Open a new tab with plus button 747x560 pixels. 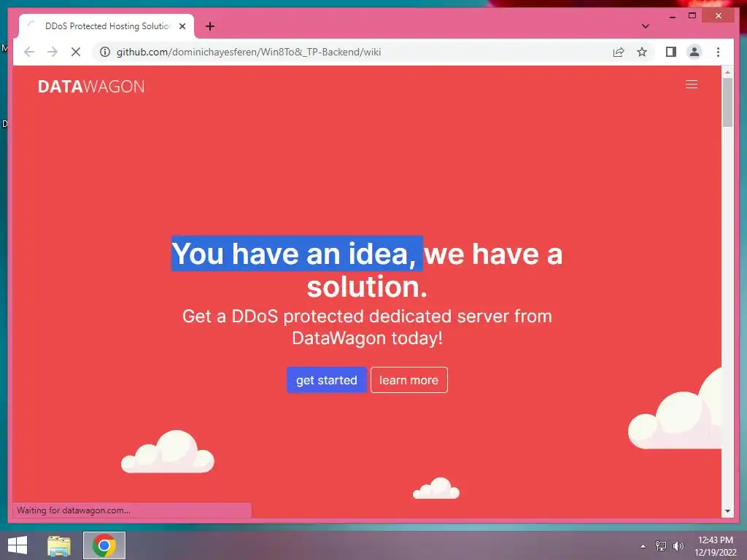[x=210, y=26]
